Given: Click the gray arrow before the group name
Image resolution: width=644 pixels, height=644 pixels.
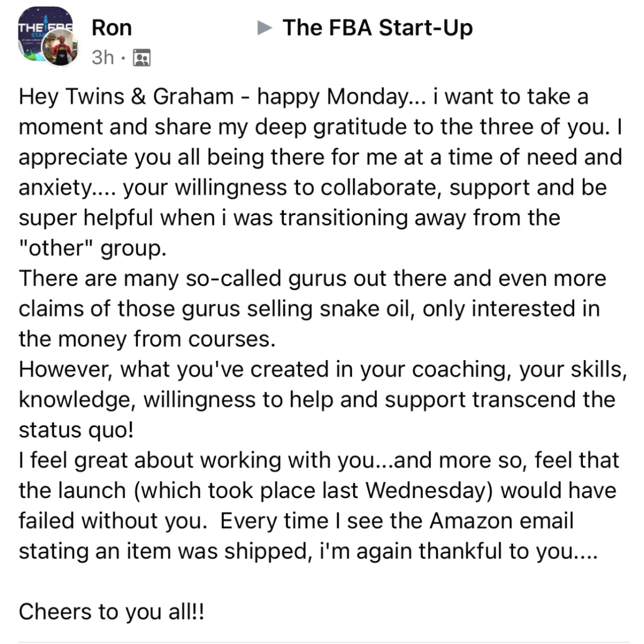Looking at the screenshot, I should tap(265, 28).
